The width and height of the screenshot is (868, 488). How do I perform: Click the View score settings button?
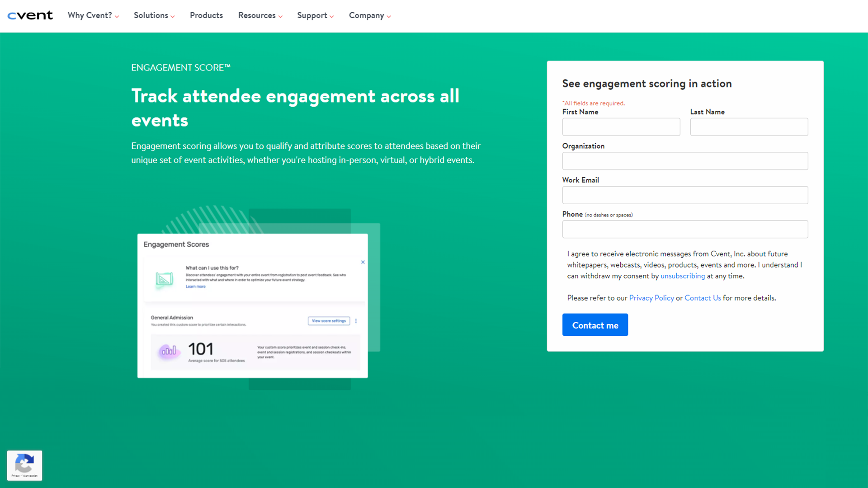point(329,321)
